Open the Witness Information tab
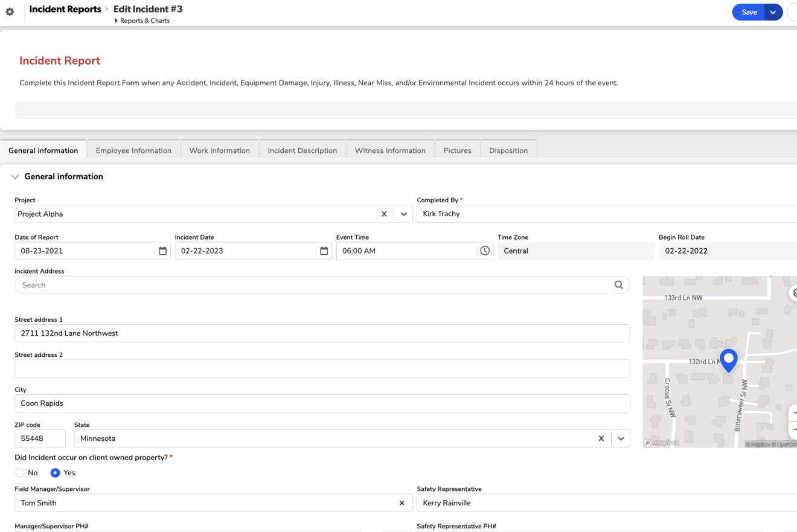The width and height of the screenshot is (797, 532). [390, 150]
